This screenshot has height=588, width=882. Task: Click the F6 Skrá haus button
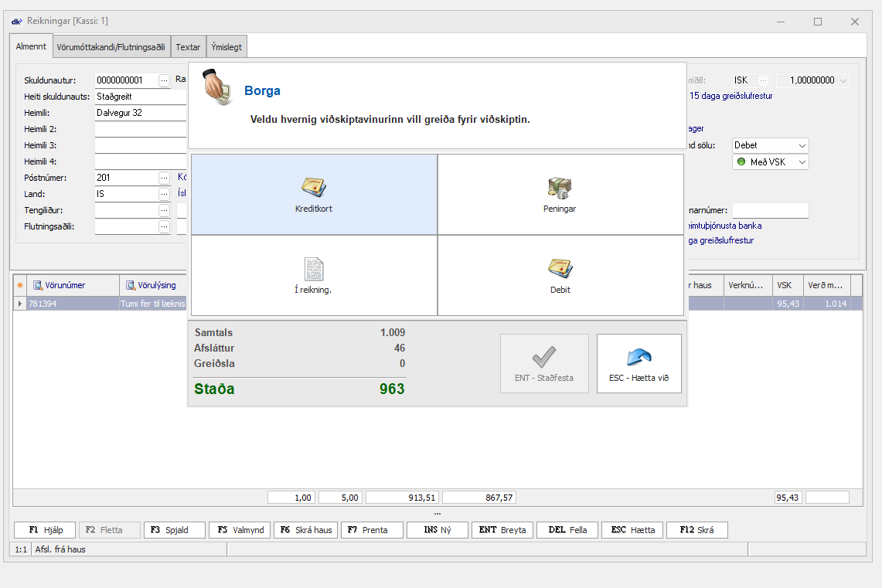click(305, 530)
